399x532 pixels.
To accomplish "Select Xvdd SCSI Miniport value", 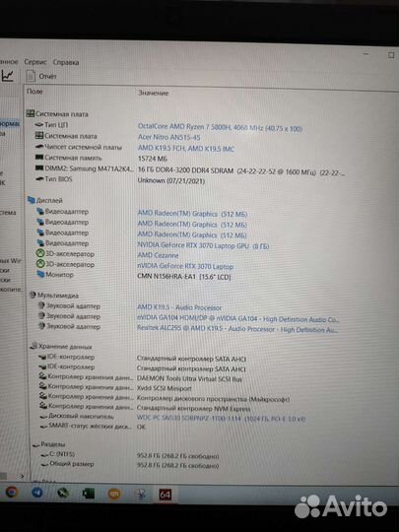I will point(165,388).
